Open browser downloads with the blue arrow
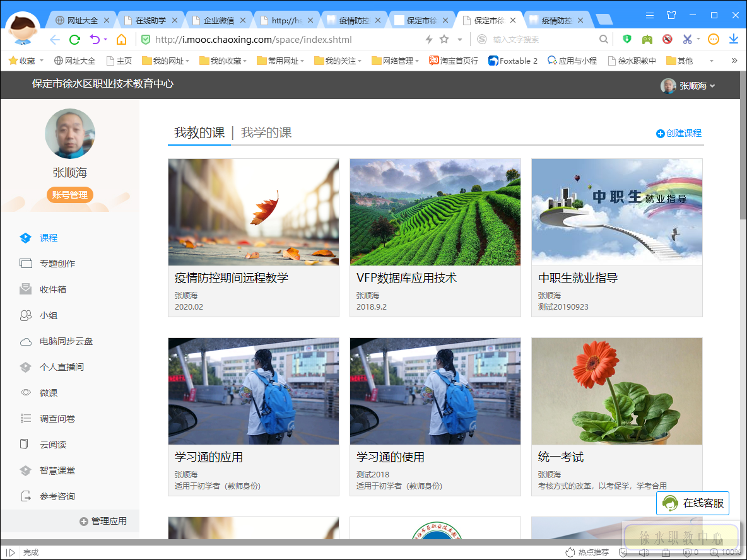This screenshot has width=747, height=560. click(733, 39)
